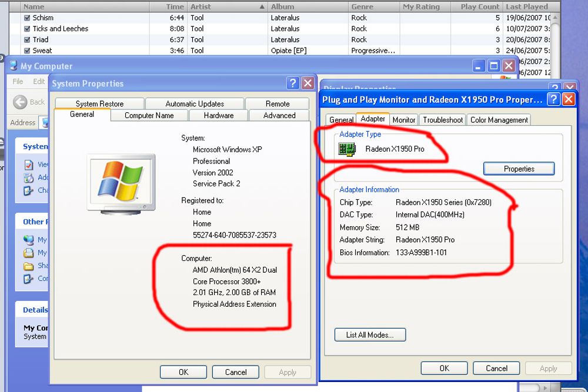Open the Computer Name tab

tap(149, 115)
